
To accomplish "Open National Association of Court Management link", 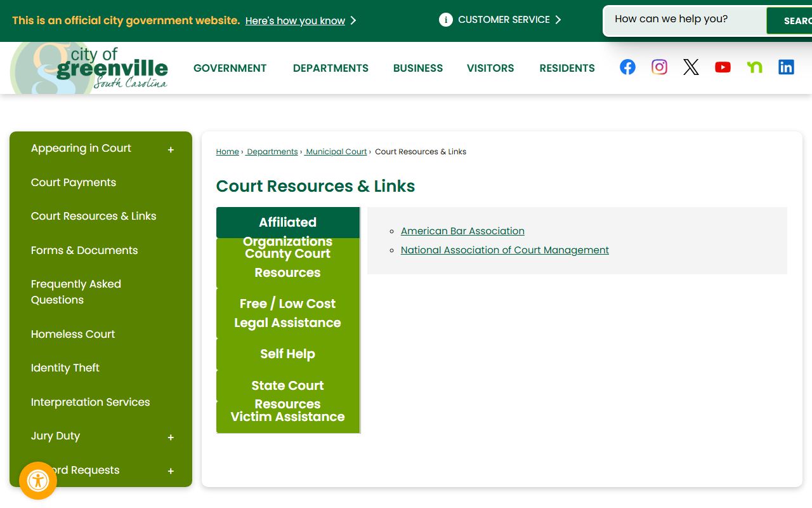I will pyautogui.click(x=505, y=250).
